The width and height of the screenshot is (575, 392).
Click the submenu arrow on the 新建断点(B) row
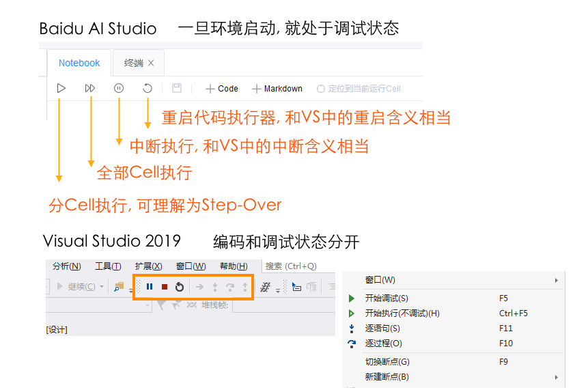click(x=557, y=378)
